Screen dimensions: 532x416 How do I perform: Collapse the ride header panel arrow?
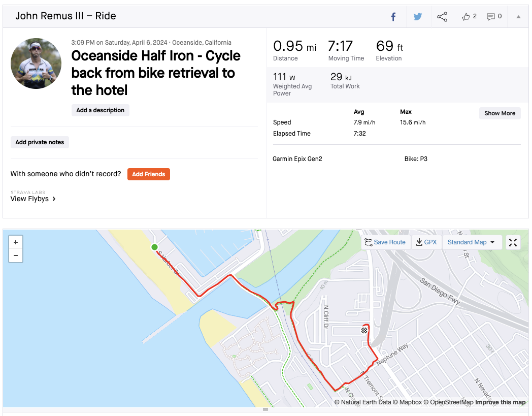tap(518, 17)
